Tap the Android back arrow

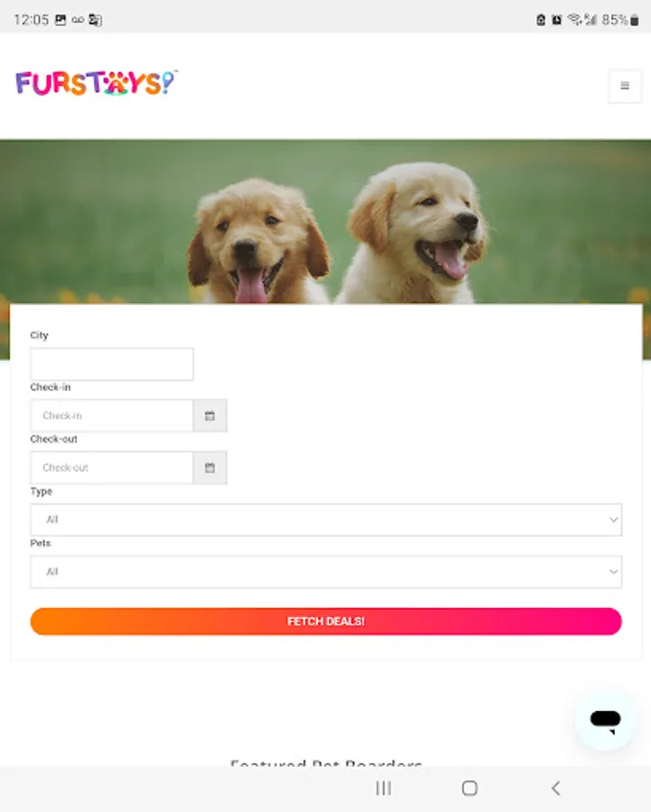(555, 789)
